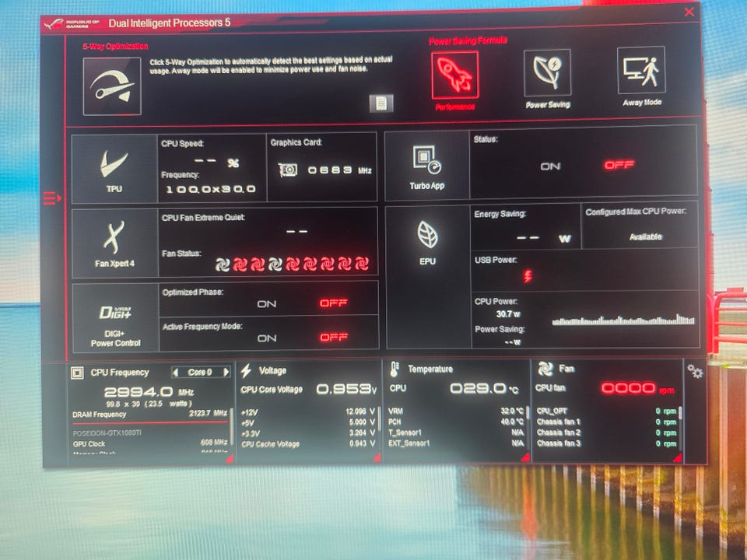Set Optimized Phase to ON
Screen dimensions: 747x560
[266, 304]
